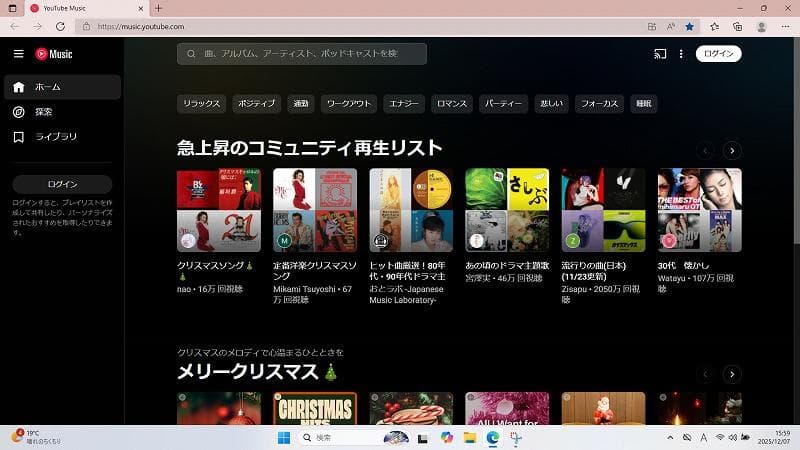
Task: Open the tab actions menu icon
Action: point(12,8)
